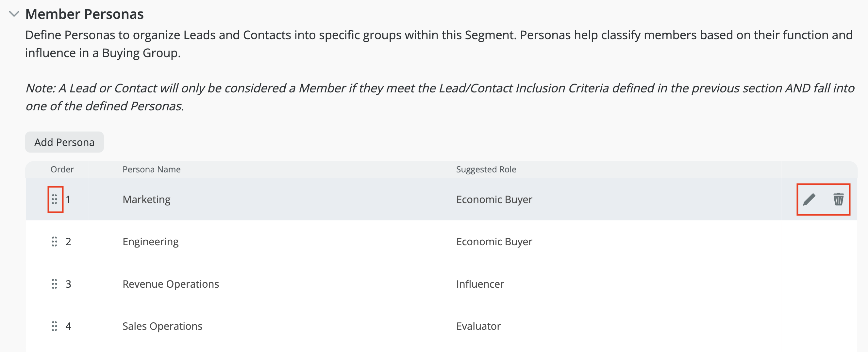Screen dimensions: 868x352
Task: Click drag handle beside Revenue Operations
Action: pos(54,284)
